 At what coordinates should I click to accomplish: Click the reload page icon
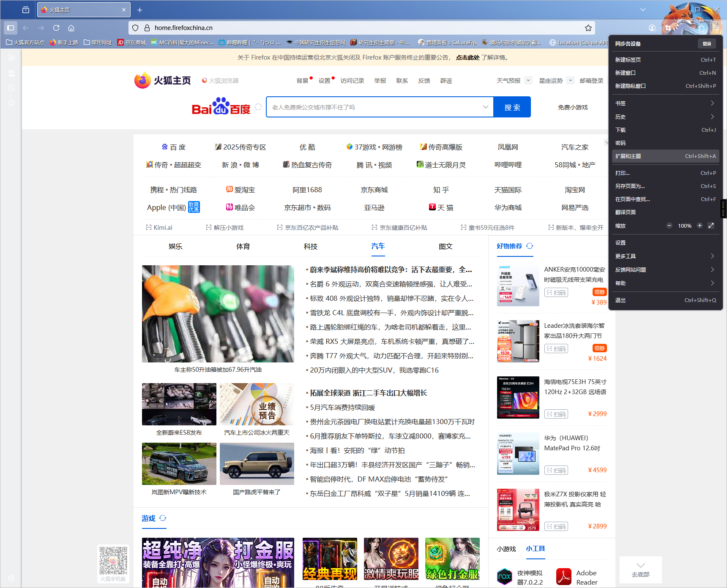click(x=56, y=28)
